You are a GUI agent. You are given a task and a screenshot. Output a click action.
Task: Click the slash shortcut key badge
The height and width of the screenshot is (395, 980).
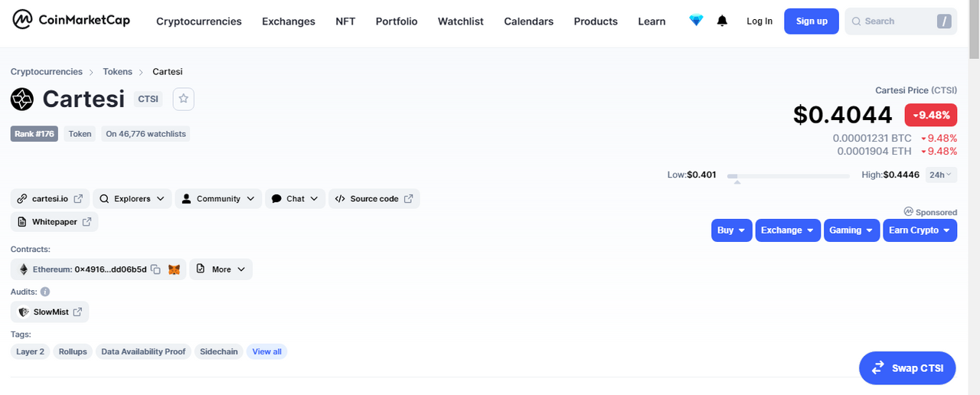click(944, 21)
